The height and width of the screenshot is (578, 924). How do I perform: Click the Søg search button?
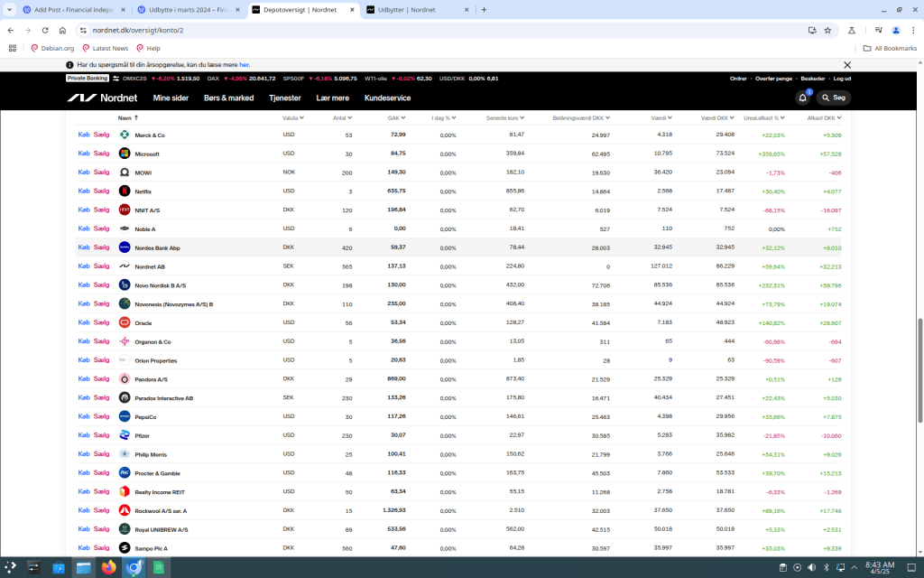(835, 98)
